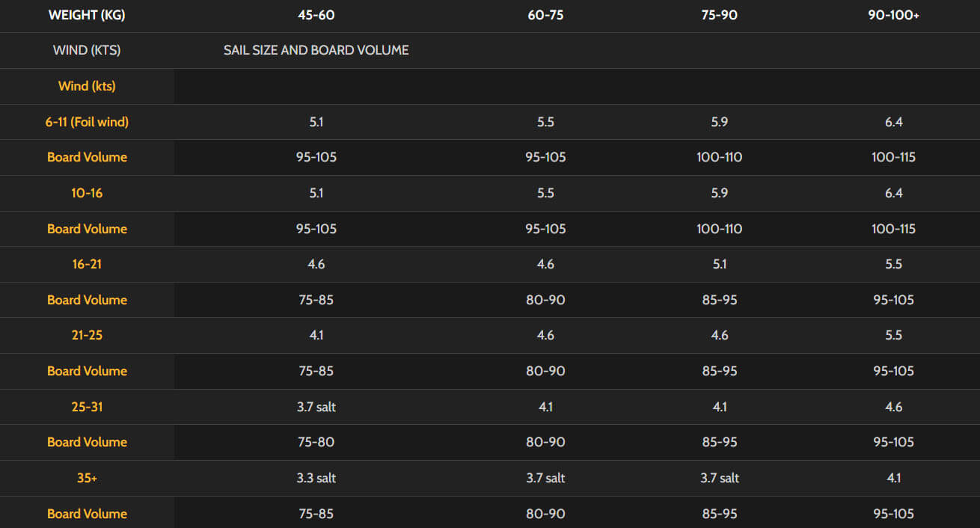Click the 10-16 wind range label
Image resolution: width=980 pixels, height=528 pixels.
pyautogui.click(x=87, y=193)
